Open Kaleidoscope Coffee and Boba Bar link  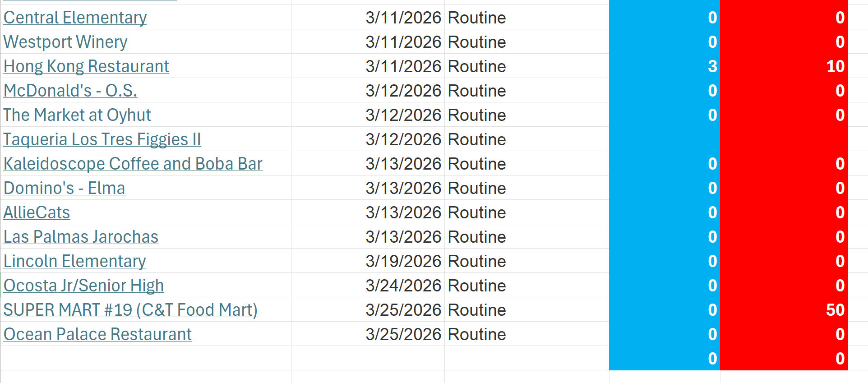click(x=133, y=164)
